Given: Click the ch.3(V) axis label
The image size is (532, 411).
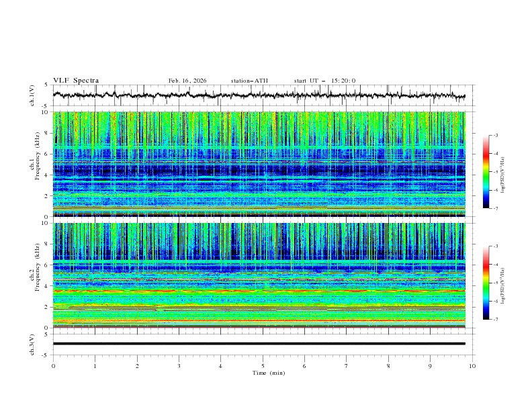Looking at the screenshot, I should [x=32, y=344].
